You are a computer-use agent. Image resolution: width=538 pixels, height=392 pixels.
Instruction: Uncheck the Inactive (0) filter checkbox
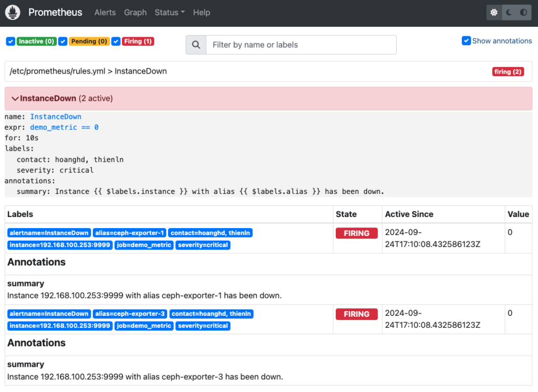click(x=11, y=42)
